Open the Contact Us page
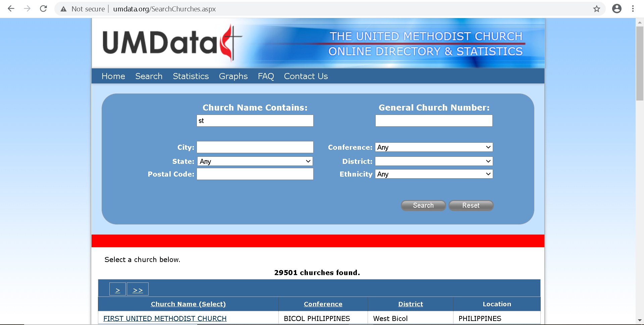The image size is (644, 325). 306,76
